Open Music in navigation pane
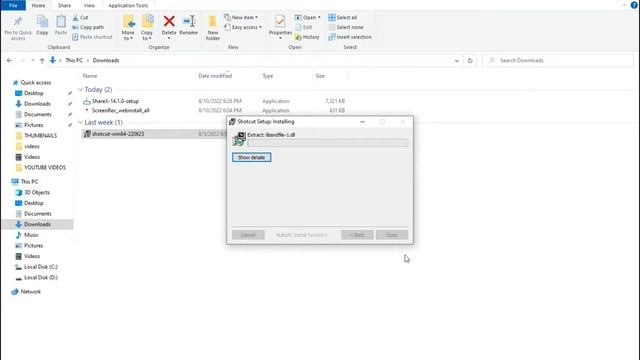Viewport: 640px width, 360px height. pos(31,235)
